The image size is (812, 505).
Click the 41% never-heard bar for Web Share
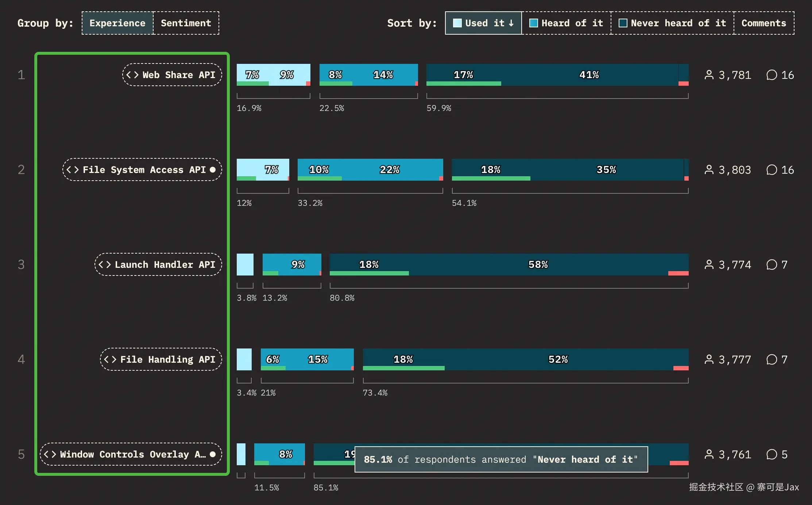point(589,74)
